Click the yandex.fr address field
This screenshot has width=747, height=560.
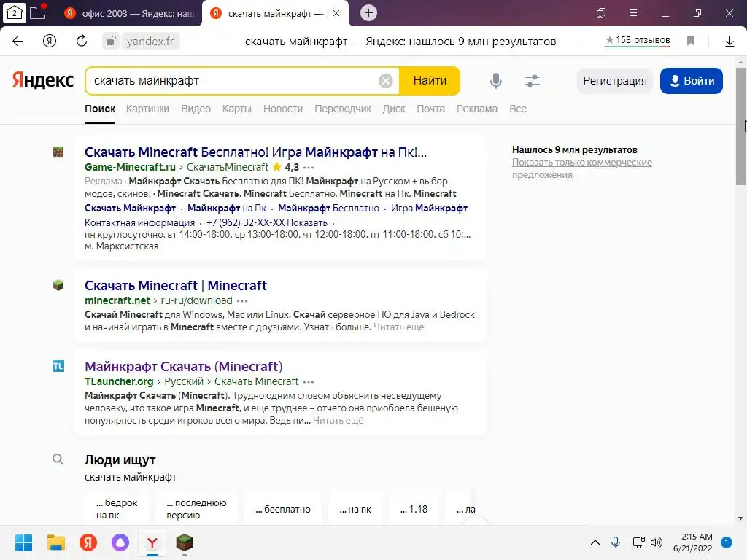click(x=150, y=41)
